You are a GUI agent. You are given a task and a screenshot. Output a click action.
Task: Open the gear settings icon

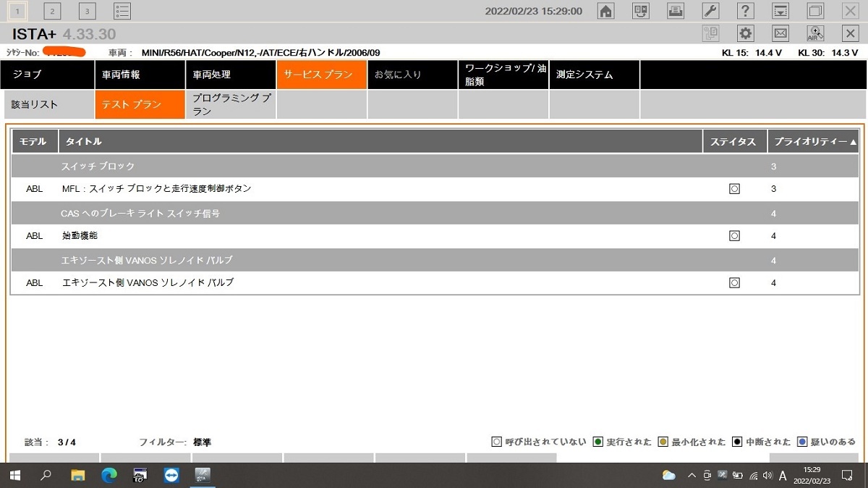coord(745,33)
